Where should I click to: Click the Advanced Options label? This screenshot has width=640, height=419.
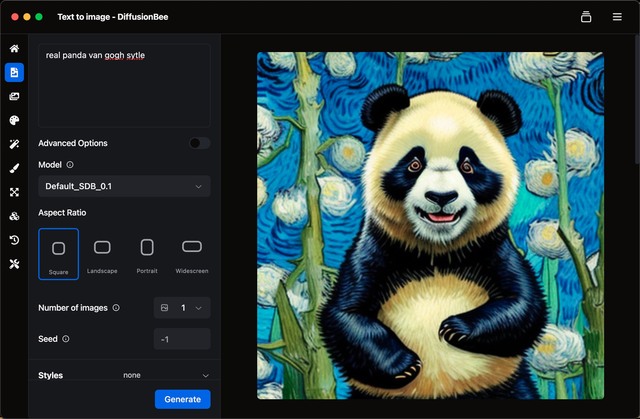[x=73, y=143]
